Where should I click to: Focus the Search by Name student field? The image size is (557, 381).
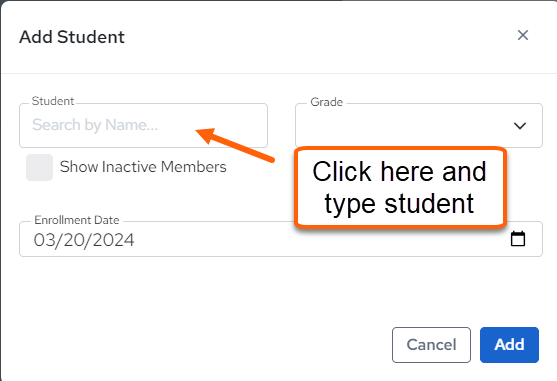(143, 125)
